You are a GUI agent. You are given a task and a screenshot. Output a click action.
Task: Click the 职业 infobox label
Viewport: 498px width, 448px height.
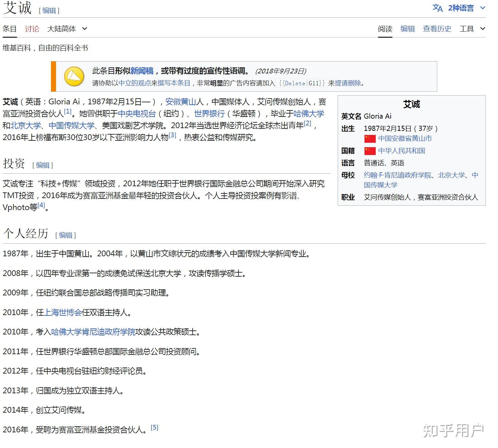(x=348, y=197)
